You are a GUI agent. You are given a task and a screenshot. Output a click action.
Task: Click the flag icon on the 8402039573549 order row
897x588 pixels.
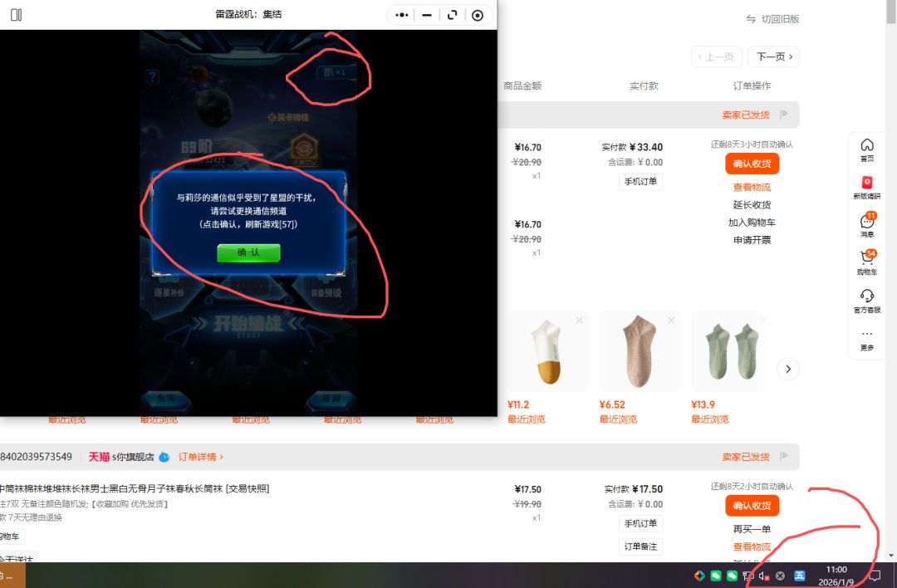click(784, 457)
